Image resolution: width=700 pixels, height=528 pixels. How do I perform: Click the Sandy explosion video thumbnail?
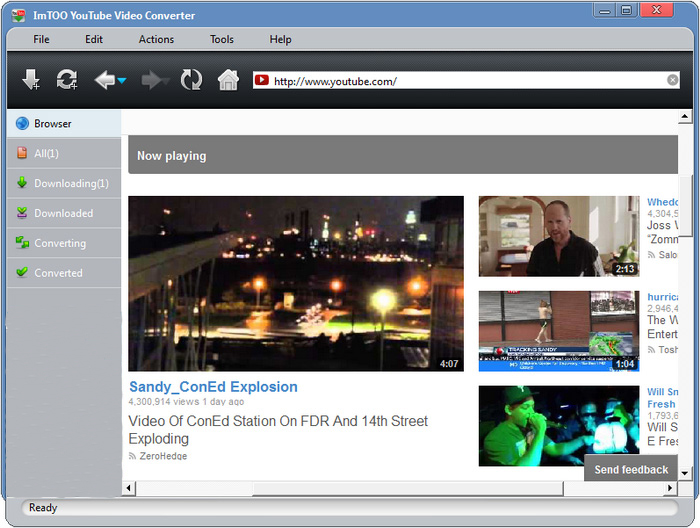pos(296,283)
